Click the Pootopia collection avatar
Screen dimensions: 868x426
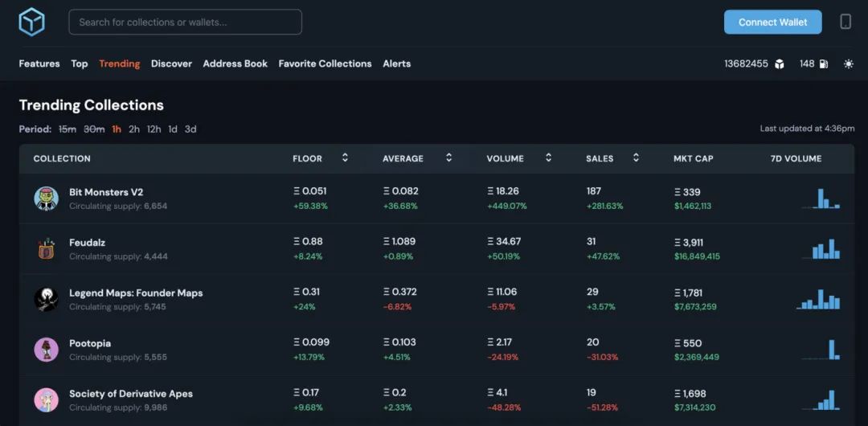pos(46,350)
